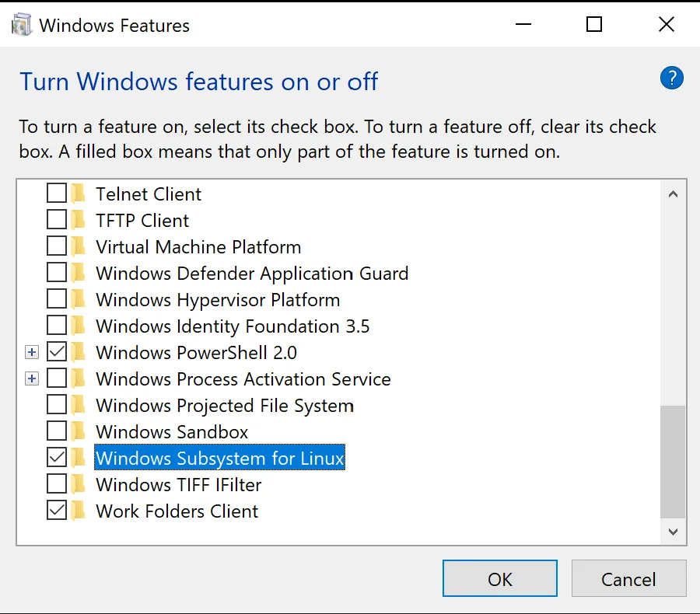
Task: Check the Windows Projected File System box
Action: (57, 404)
